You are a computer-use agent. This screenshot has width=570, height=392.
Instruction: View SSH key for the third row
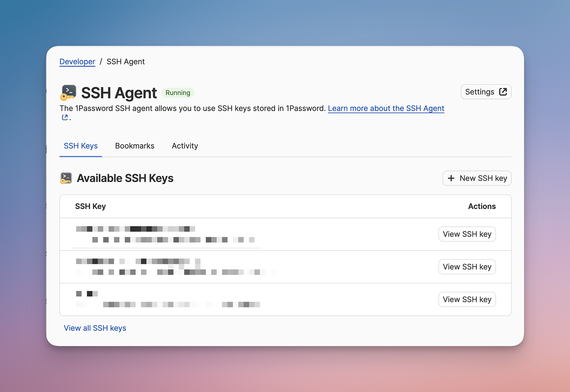tap(467, 299)
